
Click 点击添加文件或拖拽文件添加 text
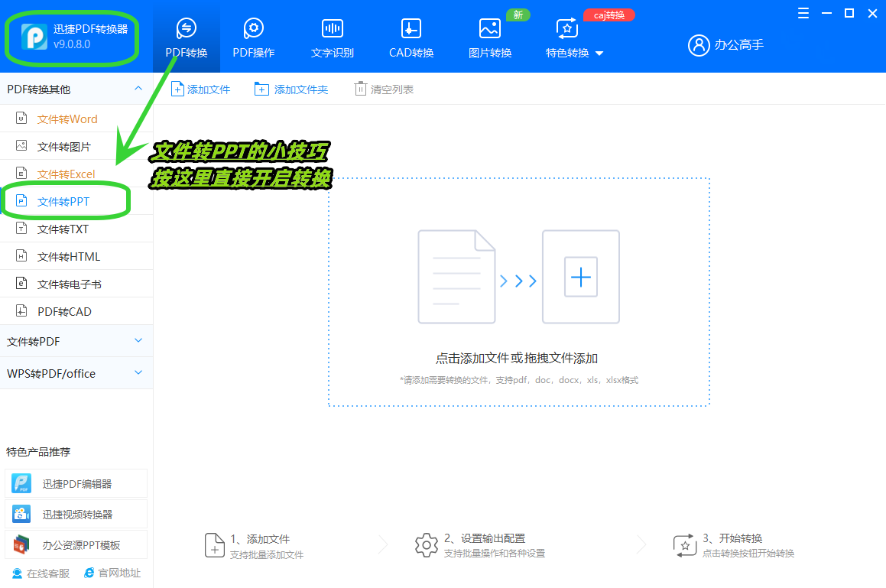[517, 359]
